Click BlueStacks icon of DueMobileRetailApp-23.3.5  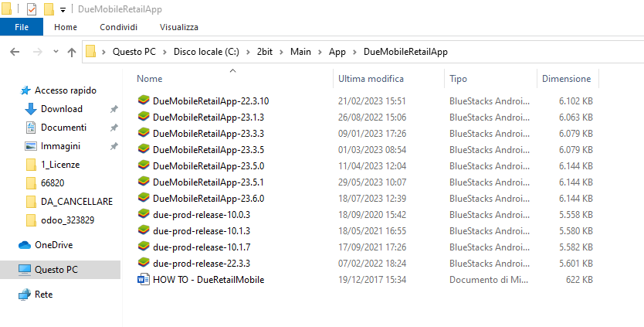[144, 150]
